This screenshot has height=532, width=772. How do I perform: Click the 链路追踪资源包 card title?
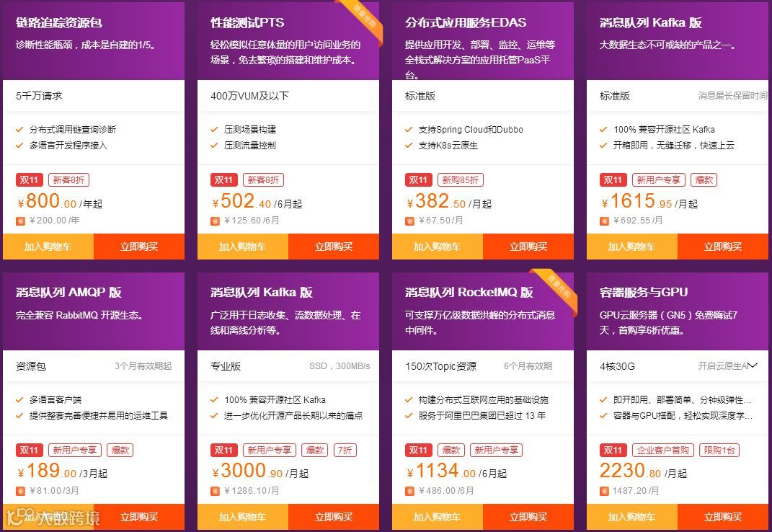tap(59, 22)
